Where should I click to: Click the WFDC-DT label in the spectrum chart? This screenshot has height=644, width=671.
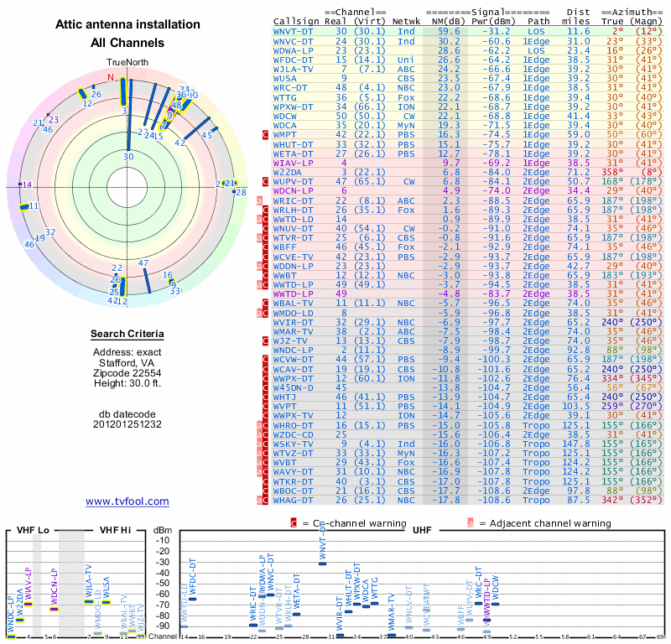pyautogui.click(x=193, y=575)
